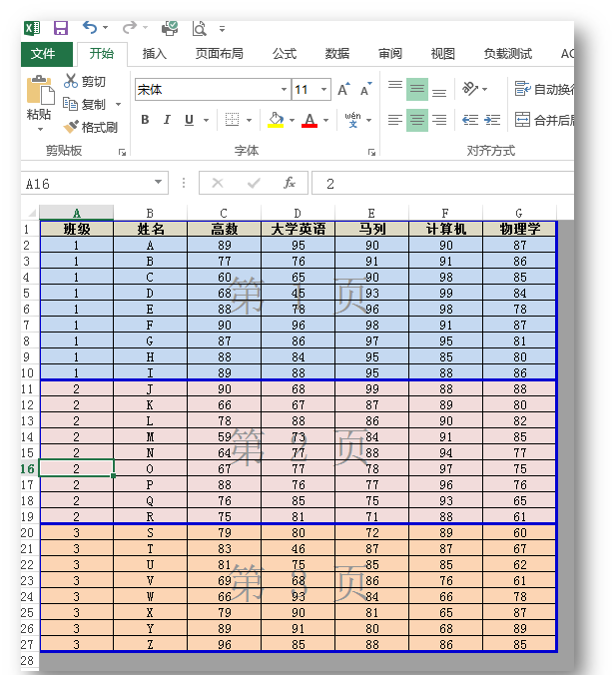Click the Save icon in quick access toolbar
The height and width of the screenshot is (675, 616).
pos(61,28)
